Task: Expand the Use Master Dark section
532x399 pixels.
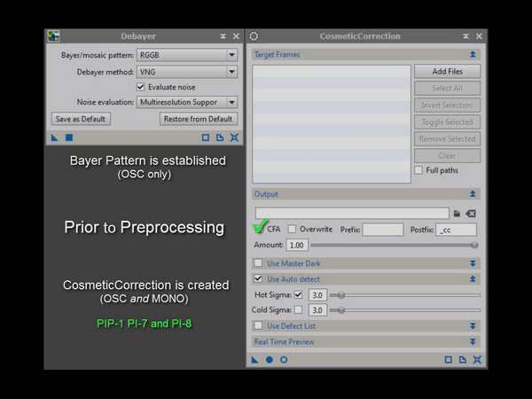Action: click(473, 263)
